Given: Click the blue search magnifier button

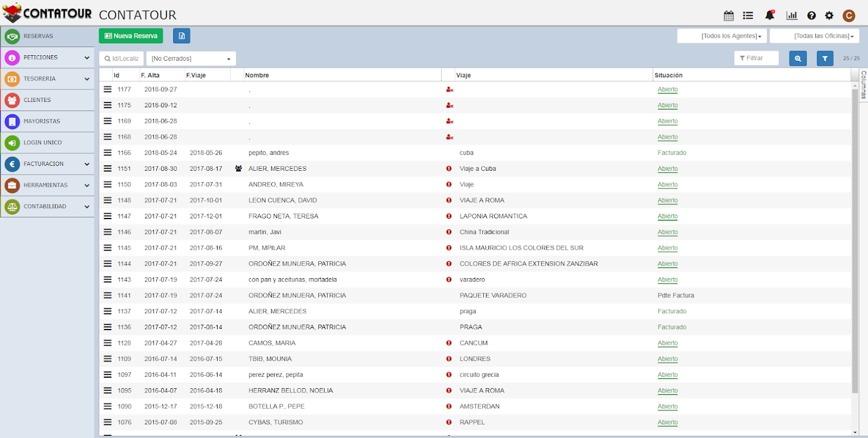Looking at the screenshot, I should coord(798,59).
